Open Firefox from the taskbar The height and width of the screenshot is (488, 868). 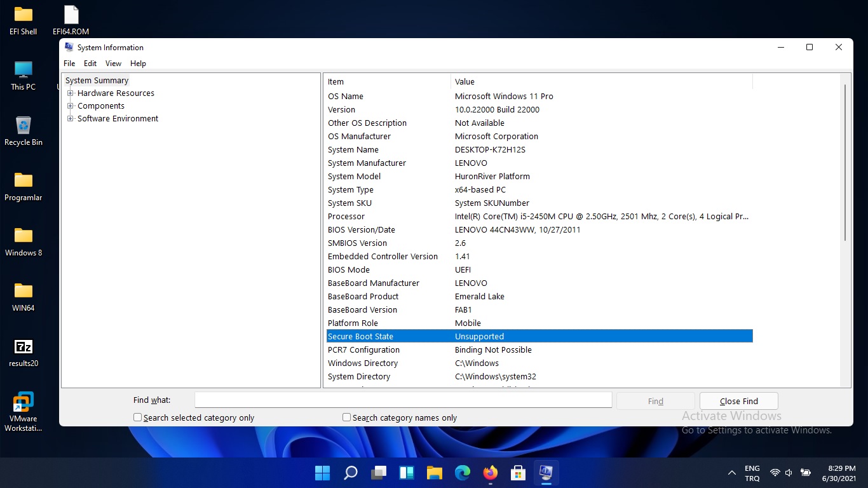pos(490,473)
